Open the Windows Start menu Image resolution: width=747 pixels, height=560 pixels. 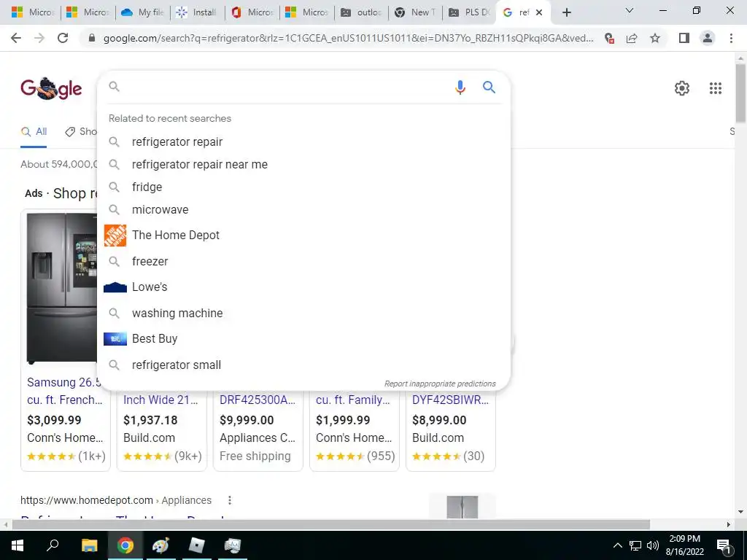[x=18, y=545]
